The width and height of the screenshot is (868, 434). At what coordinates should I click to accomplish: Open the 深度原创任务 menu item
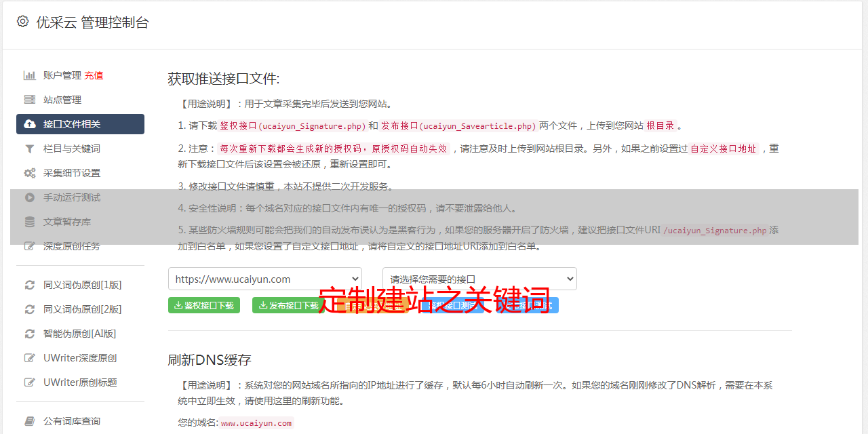pos(80,246)
